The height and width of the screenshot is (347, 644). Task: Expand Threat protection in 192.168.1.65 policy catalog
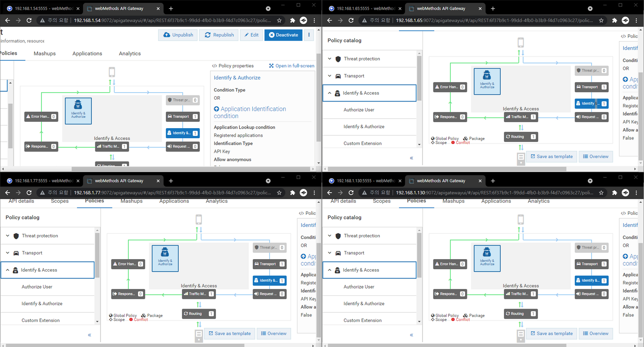(330, 59)
